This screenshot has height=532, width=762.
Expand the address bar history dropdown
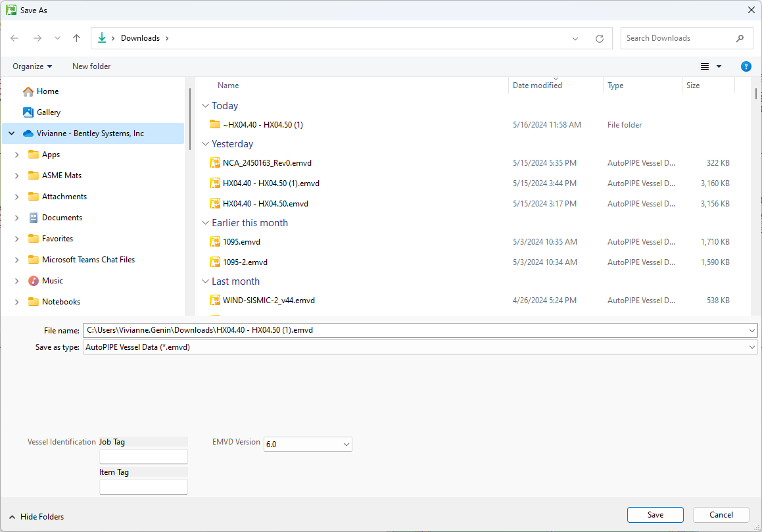pos(575,38)
